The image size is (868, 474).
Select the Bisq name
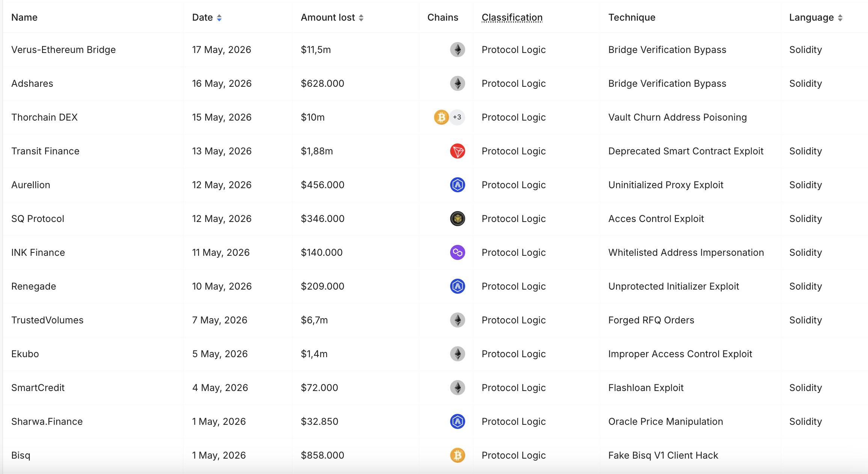click(21, 455)
